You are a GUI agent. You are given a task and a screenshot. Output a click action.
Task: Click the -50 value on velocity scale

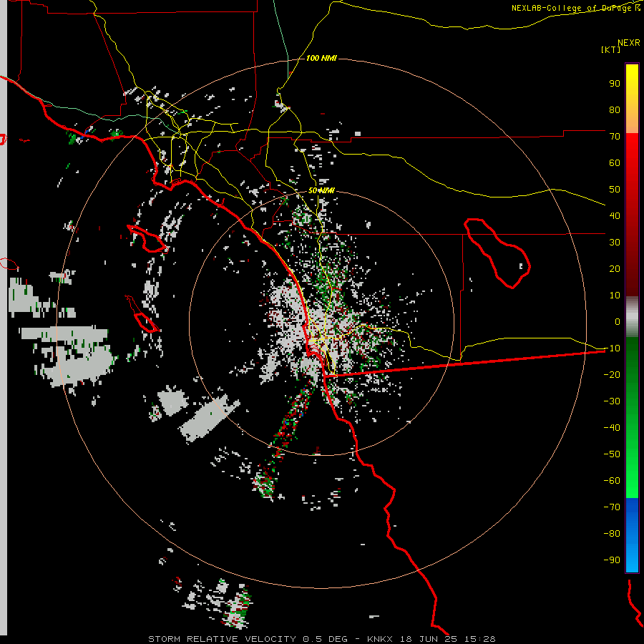612,454
